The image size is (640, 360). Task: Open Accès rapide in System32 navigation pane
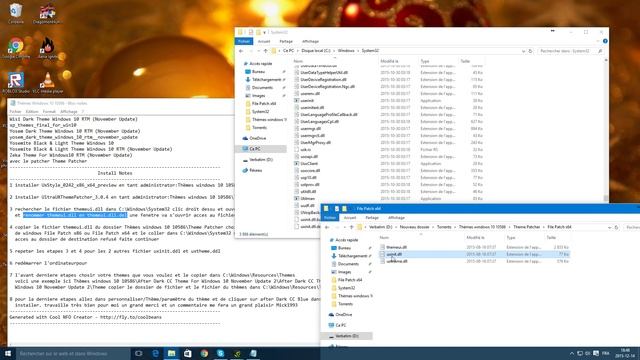pyautogui.click(x=261, y=64)
